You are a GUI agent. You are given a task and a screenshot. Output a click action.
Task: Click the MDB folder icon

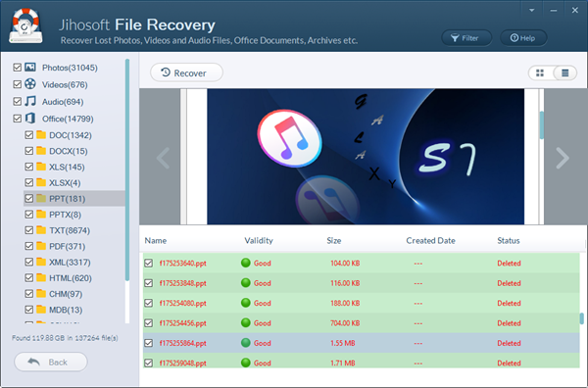[41, 309]
